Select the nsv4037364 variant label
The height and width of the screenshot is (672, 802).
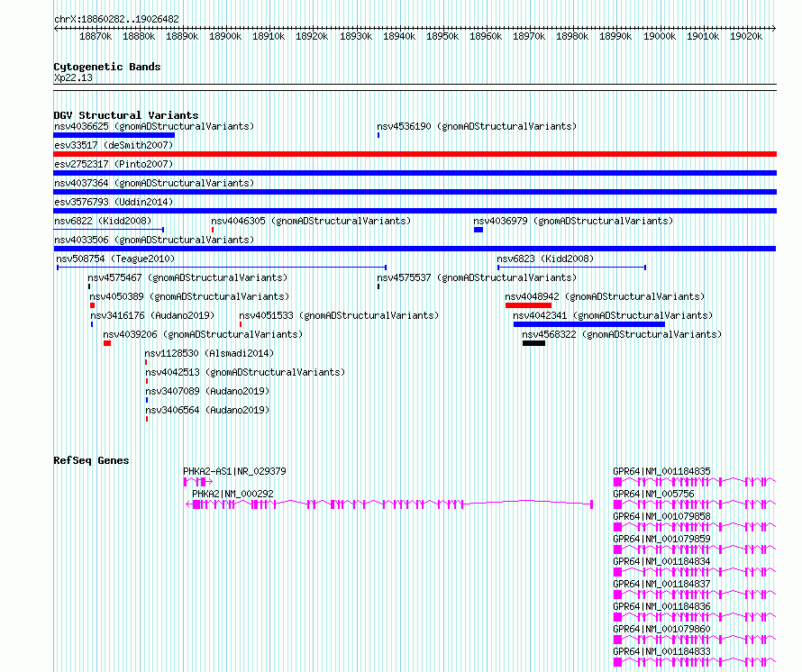pyautogui.click(x=154, y=183)
